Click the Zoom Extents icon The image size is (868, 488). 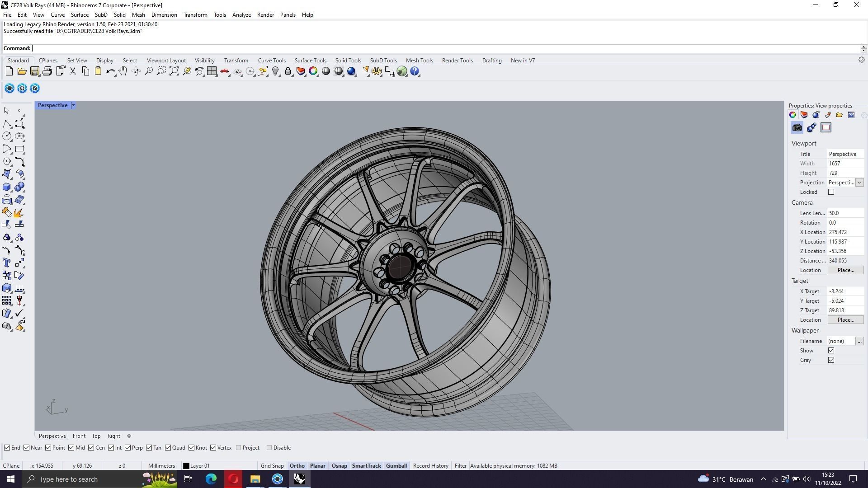tap(174, 71)
